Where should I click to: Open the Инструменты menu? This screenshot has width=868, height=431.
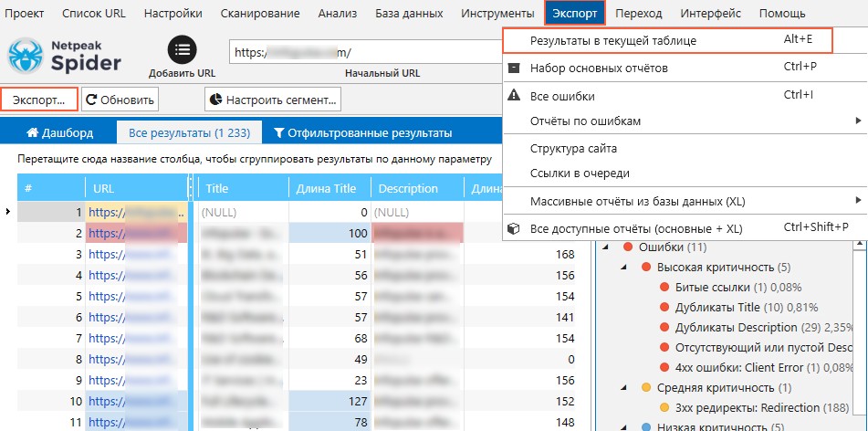pyautogui.click(x=497, y=14)
